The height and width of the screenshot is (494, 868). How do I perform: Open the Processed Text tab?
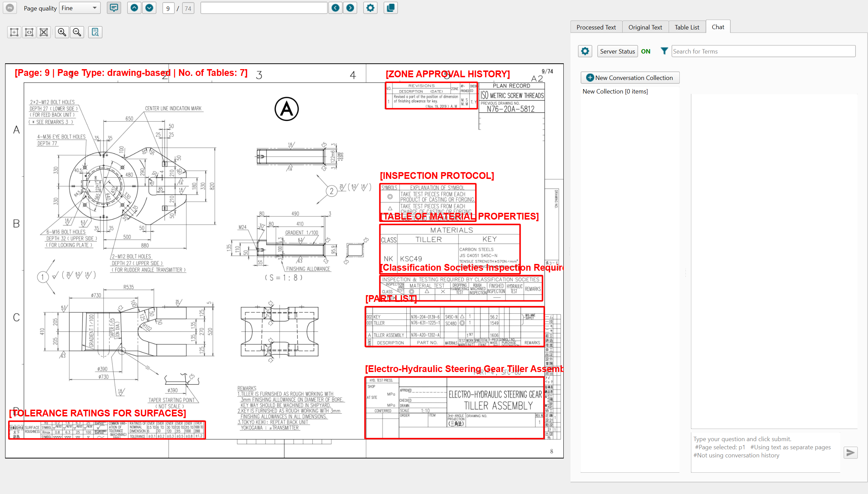tap(596, 27)
